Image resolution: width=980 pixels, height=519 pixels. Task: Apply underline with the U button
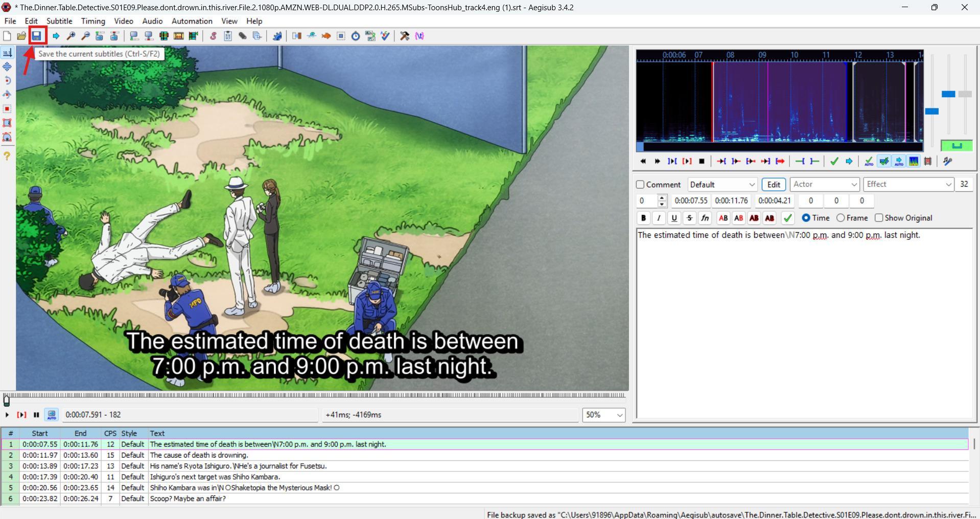[x=674, y=218]
